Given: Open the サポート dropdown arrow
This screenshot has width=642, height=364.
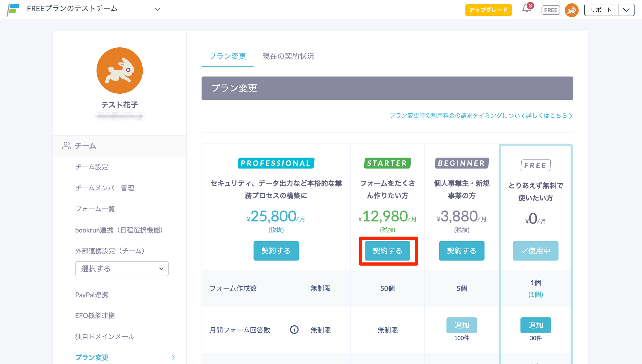Looking at the screenshot, I should point(626,10).
